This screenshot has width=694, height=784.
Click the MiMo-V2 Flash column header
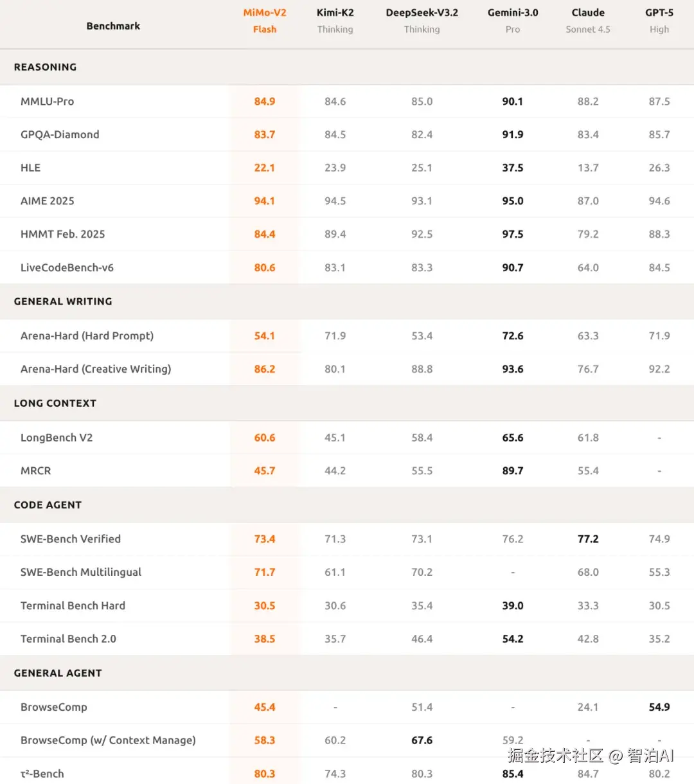265,21
